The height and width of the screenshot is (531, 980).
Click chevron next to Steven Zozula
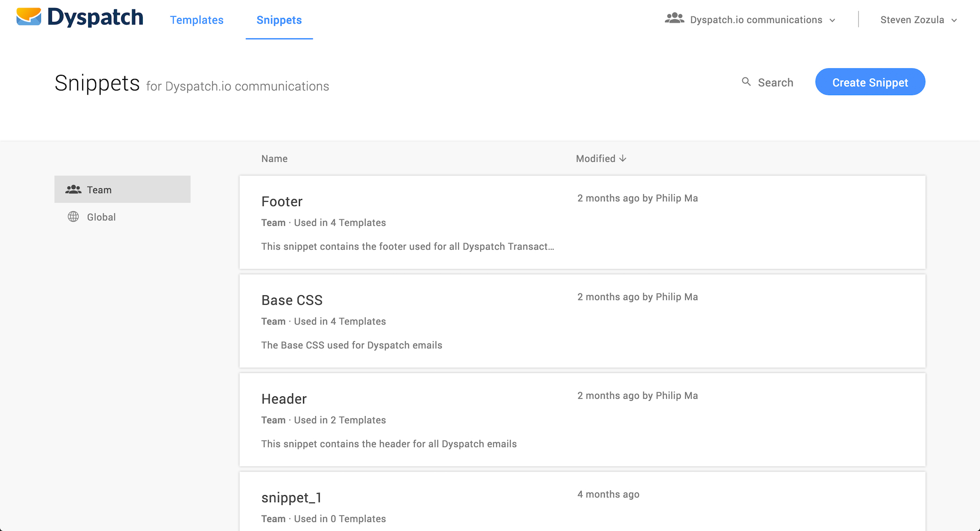[x=954, y=20]
